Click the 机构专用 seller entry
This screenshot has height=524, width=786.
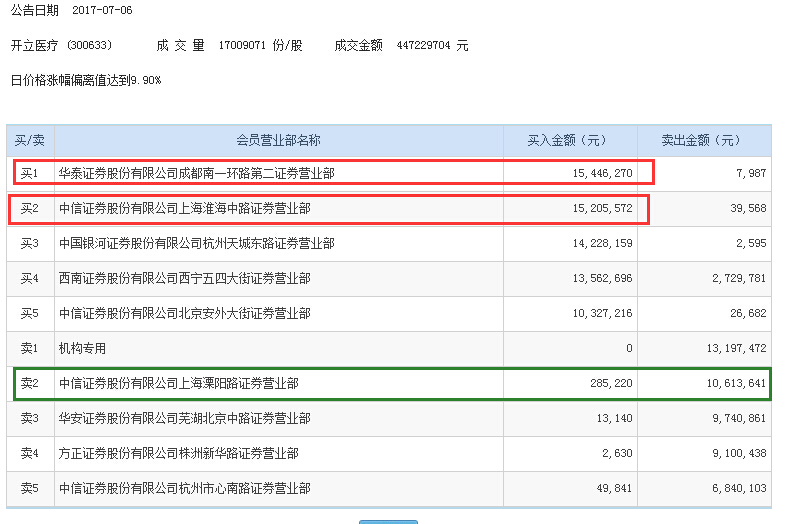coord(82,348)
